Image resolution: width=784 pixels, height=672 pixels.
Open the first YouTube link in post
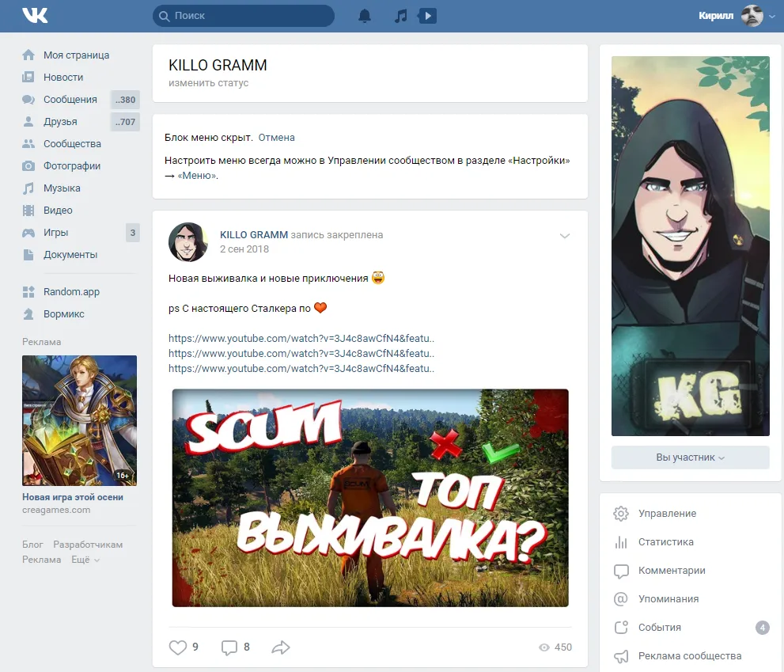pos(301,338)
